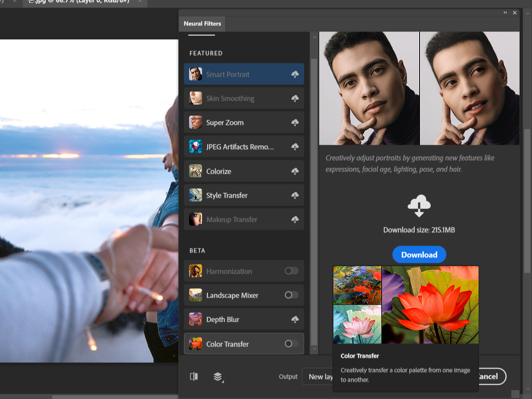532x399 pixels.
Task: Click the Color Transfer filter thumbnail icon
Action: pos(196,344)
